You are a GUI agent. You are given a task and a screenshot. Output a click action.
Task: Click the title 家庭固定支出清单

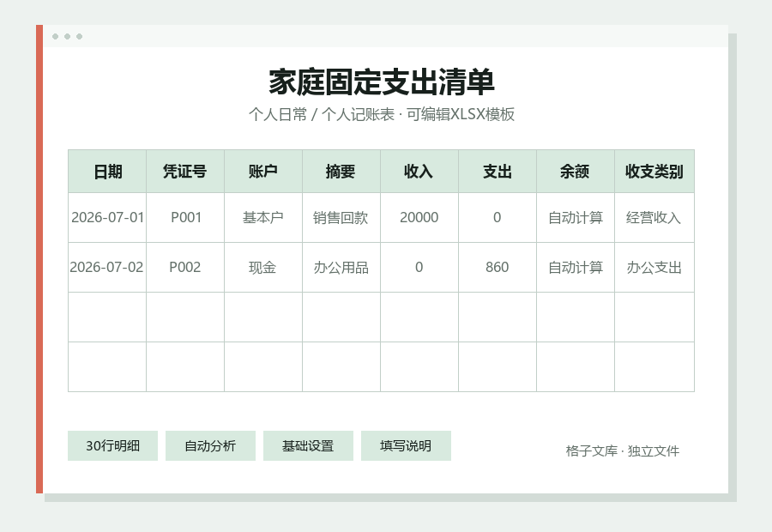382,82
